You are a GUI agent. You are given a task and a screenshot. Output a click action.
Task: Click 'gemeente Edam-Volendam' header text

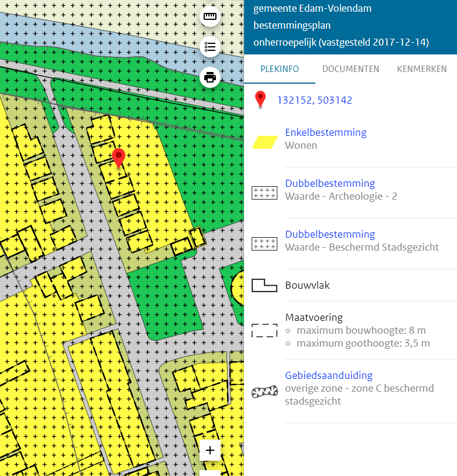(312, 8)
